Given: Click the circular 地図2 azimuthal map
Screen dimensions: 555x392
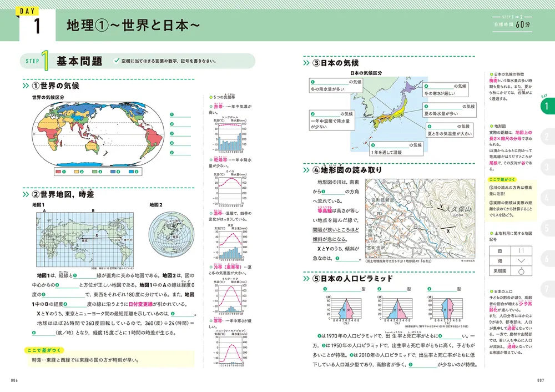Looking at the screenshot, I should pos(171,234).
